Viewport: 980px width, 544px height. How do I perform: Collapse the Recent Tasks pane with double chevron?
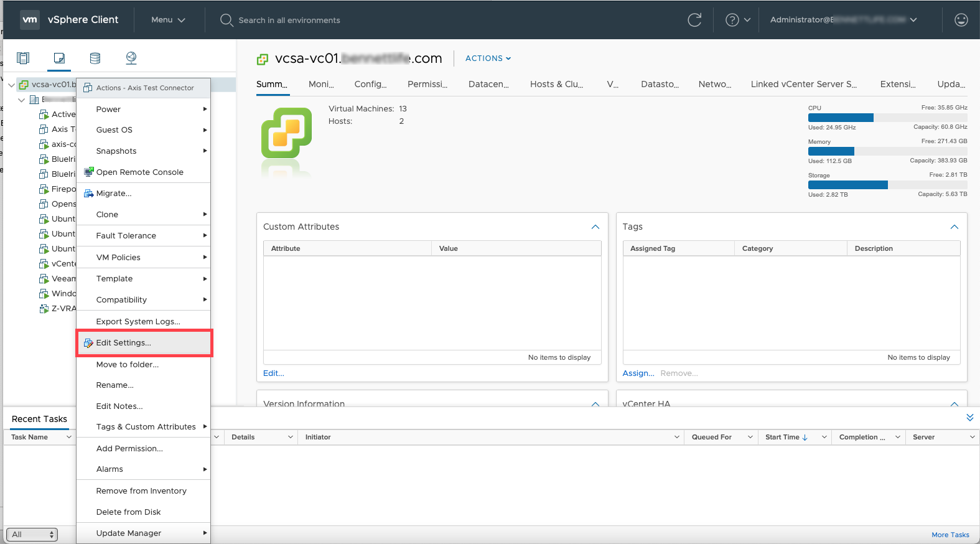pyautogui.click(x=969, y=418)
